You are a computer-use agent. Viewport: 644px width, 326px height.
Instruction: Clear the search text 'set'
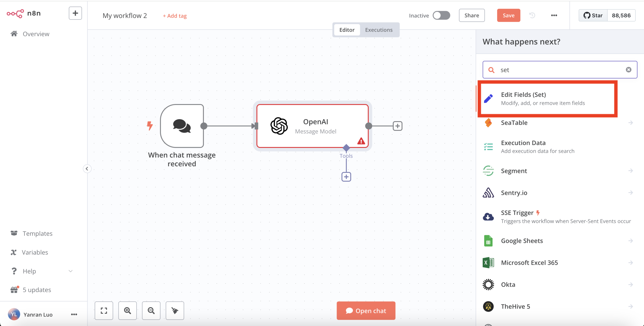629,70
